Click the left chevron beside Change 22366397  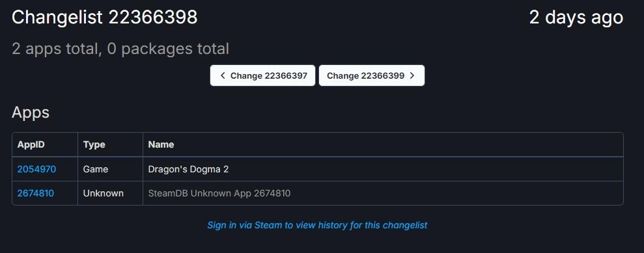click(223, 76)
